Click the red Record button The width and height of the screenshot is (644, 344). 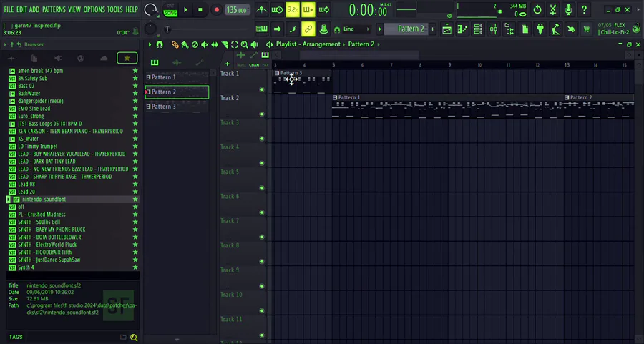point(216,10)
